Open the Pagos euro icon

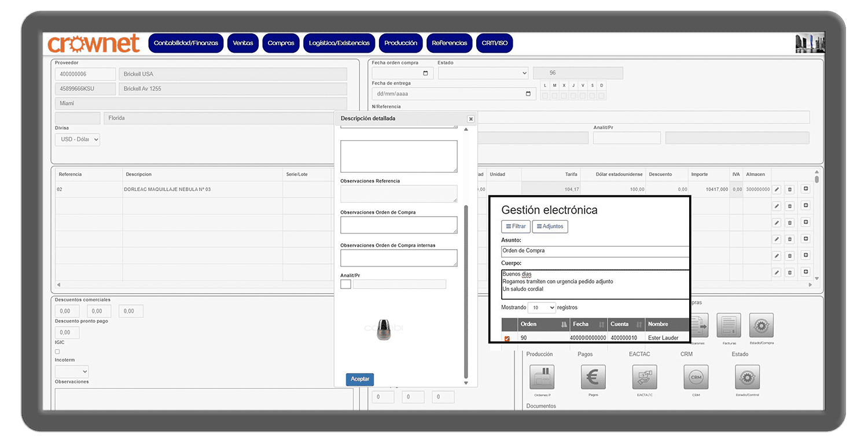(593, 377)
